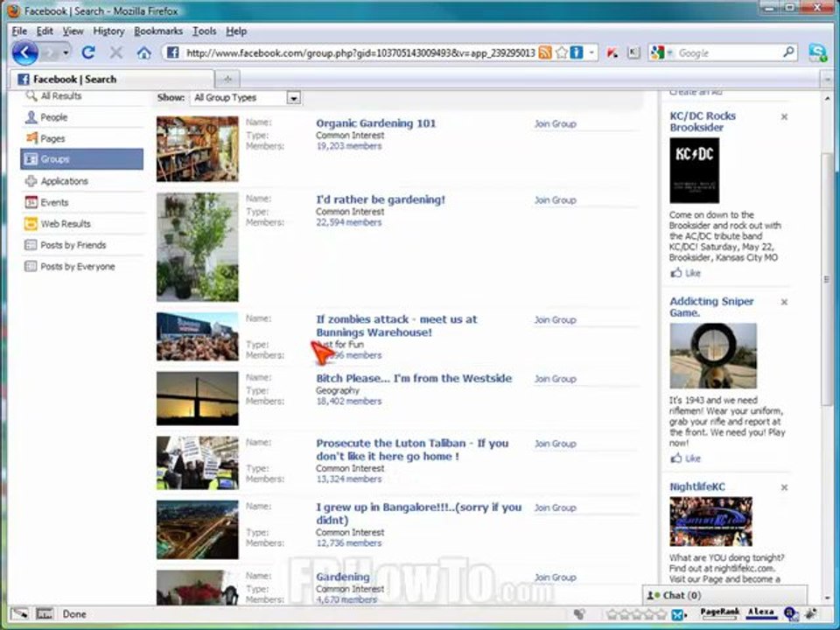The width and height of the screenshot is (840, 630).
Task: Join the Gardening group
Action: tap(555, 577)
